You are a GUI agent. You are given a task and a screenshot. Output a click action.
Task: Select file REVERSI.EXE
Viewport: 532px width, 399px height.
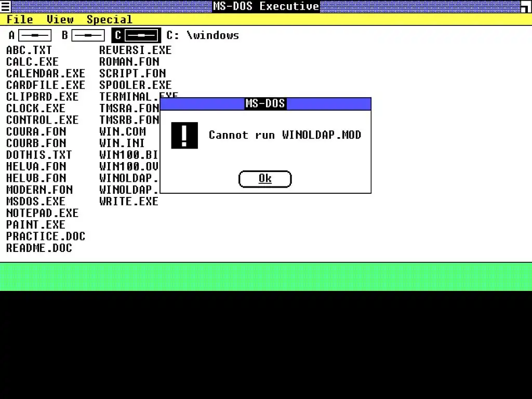(x=136, y=50)
